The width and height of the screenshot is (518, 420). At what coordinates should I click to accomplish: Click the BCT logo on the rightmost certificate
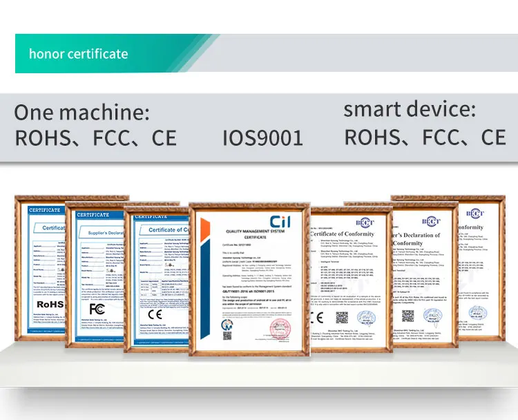474,213
